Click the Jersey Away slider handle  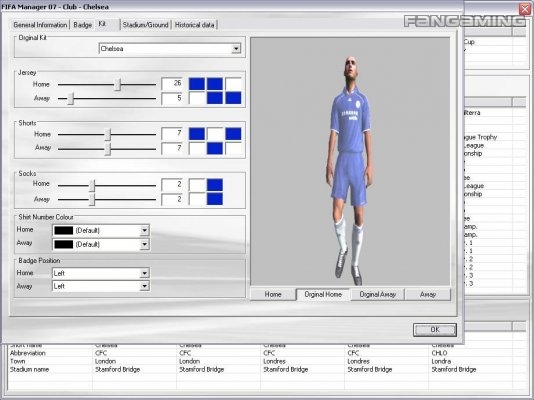click(x=70, y=99)
